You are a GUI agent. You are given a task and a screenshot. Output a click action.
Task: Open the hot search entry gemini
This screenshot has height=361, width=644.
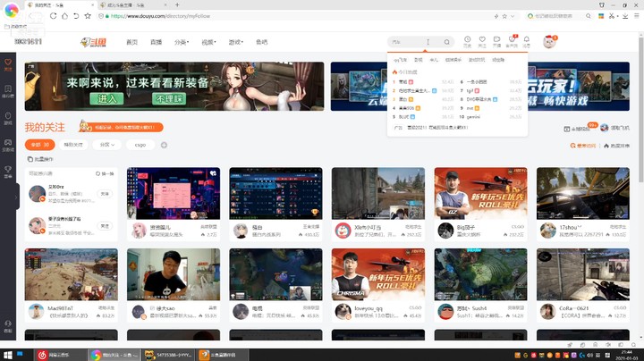[473, 117]
